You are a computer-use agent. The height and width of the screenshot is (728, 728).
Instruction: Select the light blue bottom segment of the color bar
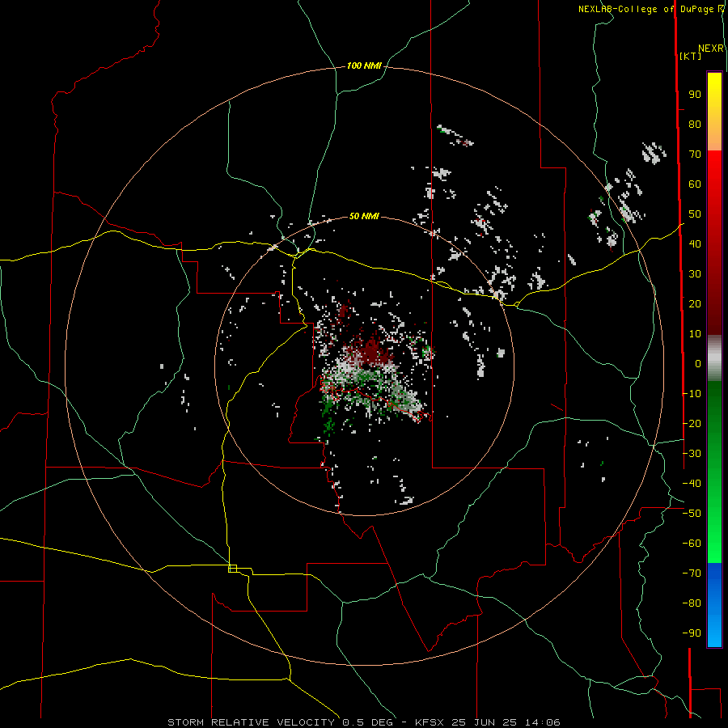tap(714, 632)
